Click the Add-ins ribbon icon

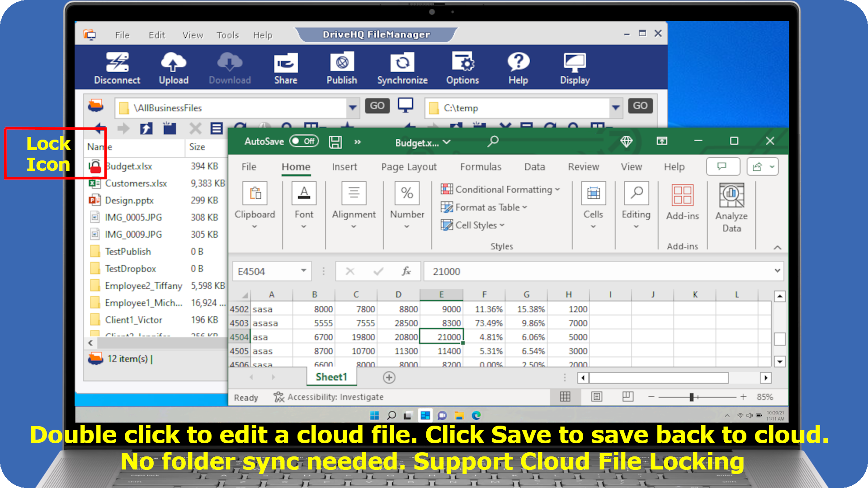(x=682, y=196)
